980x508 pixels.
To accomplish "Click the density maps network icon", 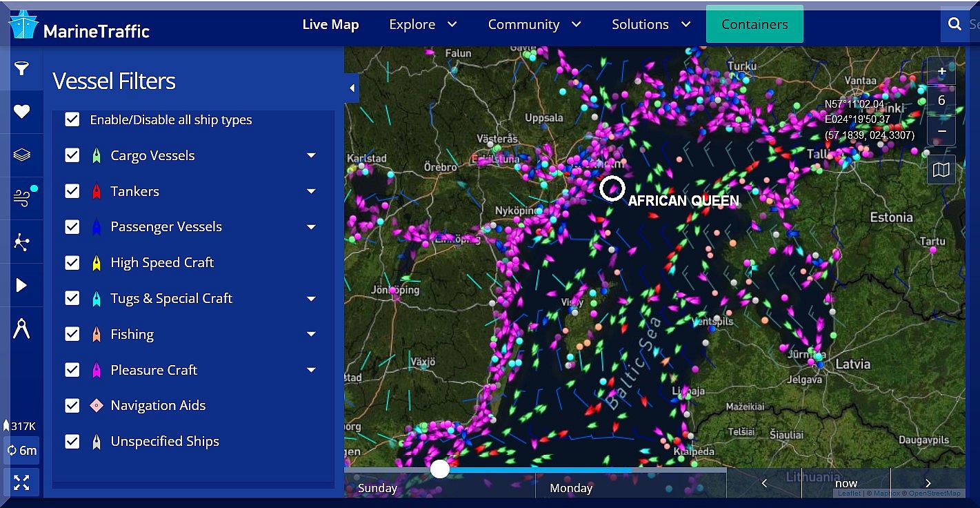I will [x=22, y=242].
